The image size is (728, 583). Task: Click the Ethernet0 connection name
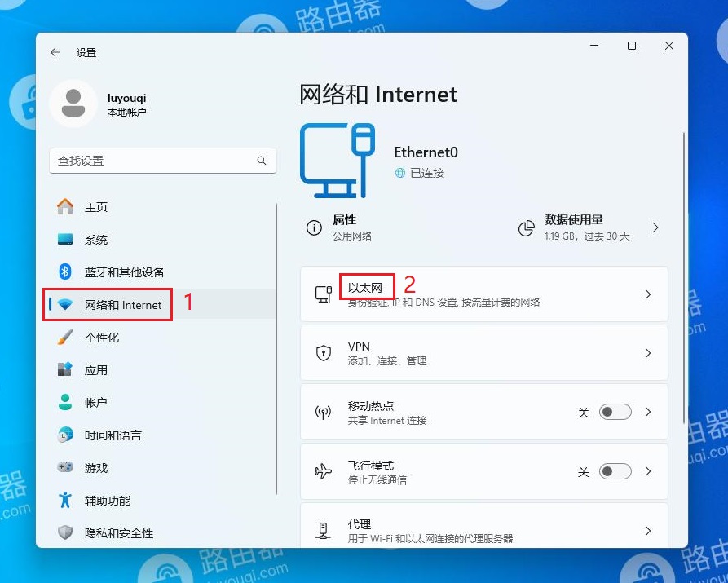click(426, 152)
